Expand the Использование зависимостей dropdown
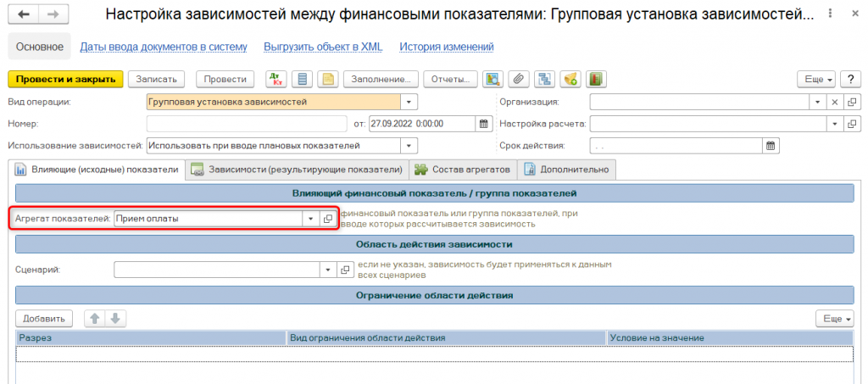This screenshot has width=868, height=384. tap(410, 146)
